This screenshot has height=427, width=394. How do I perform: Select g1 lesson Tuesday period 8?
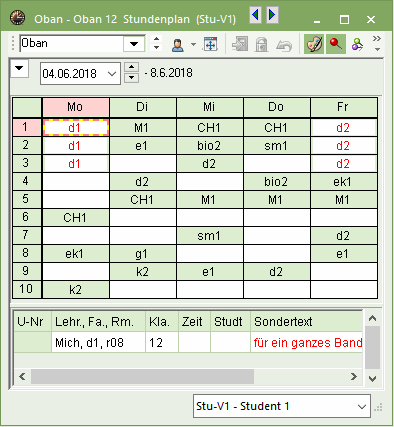coord(143,254)
